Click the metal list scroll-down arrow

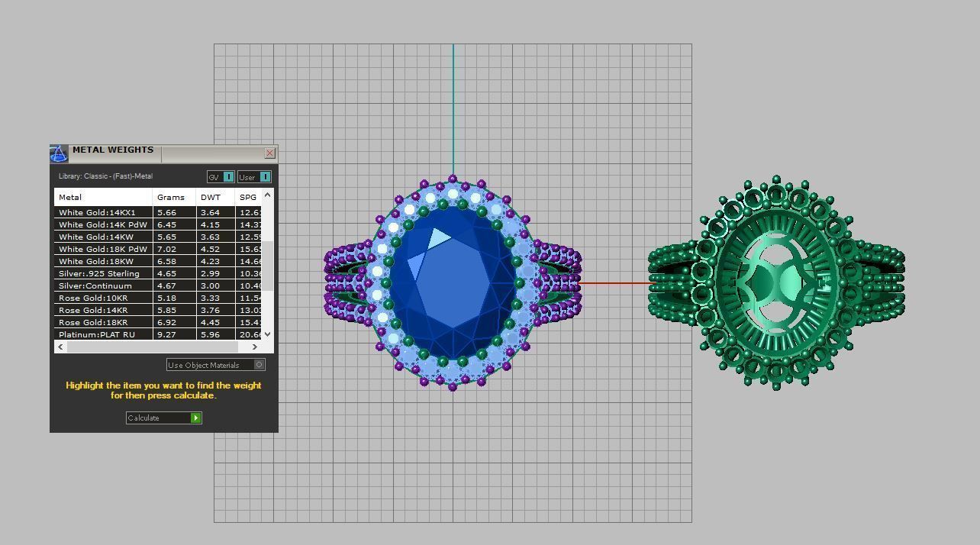tap(267, 334)
